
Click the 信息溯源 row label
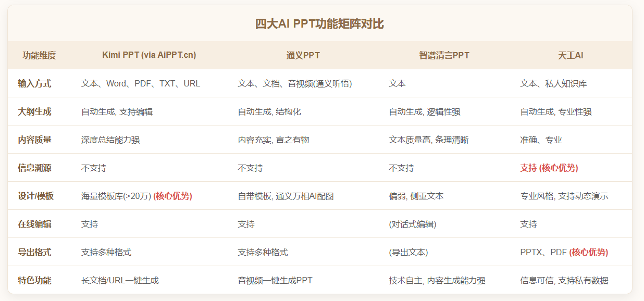(34, 168)
